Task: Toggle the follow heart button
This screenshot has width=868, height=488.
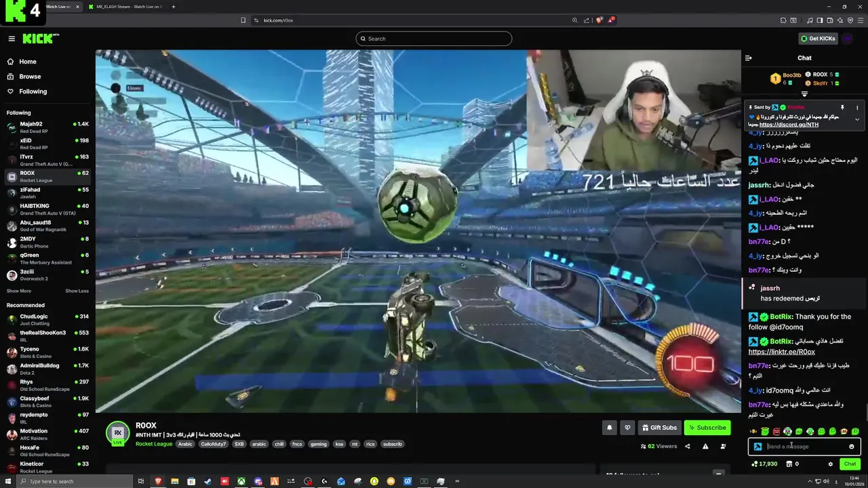Action: pyautogui.click(x=627, y=428)
